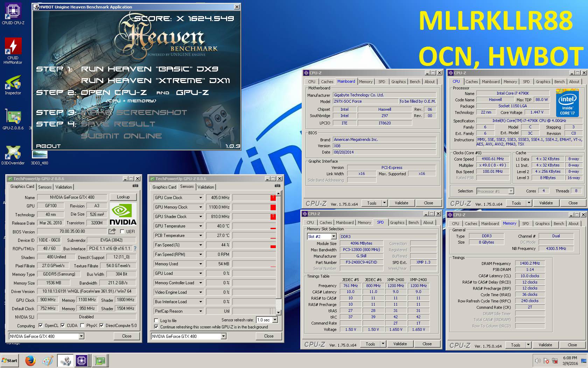588x368 pixels.
Task: Click the Intel Core i7 logo in CPU-Z
Action: tap(567, 103)
